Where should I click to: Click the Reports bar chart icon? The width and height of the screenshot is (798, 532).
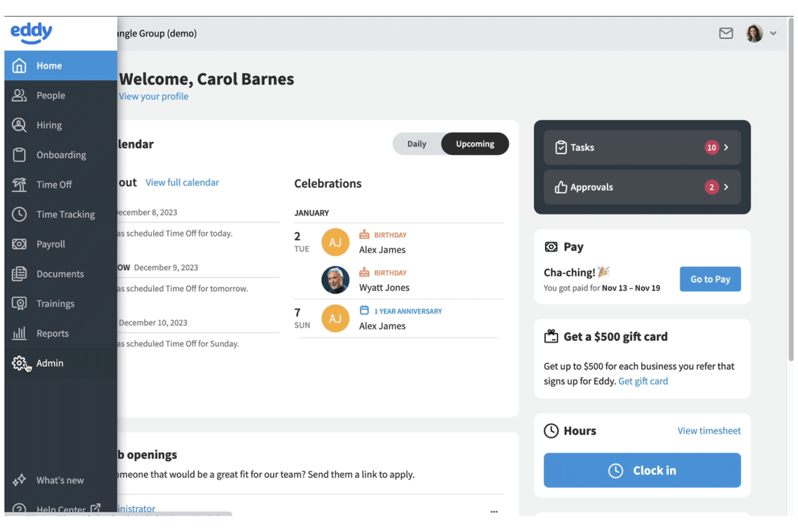click(19, 333)
